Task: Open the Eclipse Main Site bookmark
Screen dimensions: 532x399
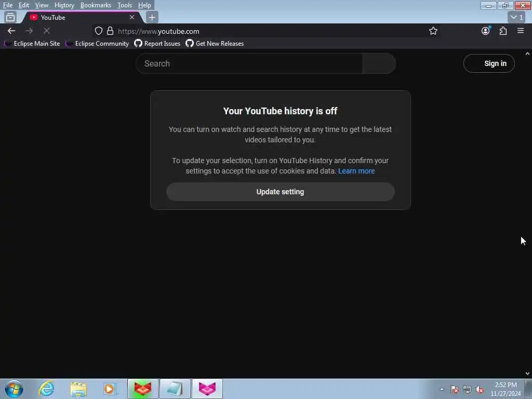Action: [x=32, y=44]
